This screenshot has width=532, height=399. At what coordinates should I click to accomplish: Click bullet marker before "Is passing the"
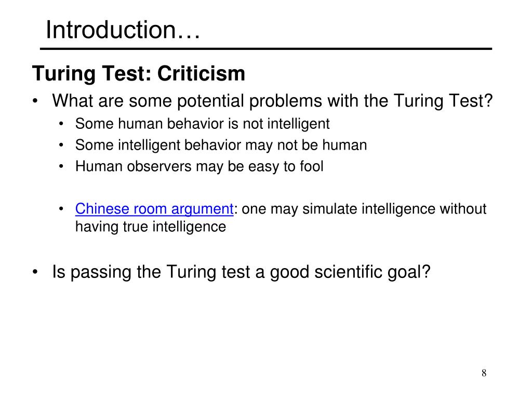pos(35,272)
